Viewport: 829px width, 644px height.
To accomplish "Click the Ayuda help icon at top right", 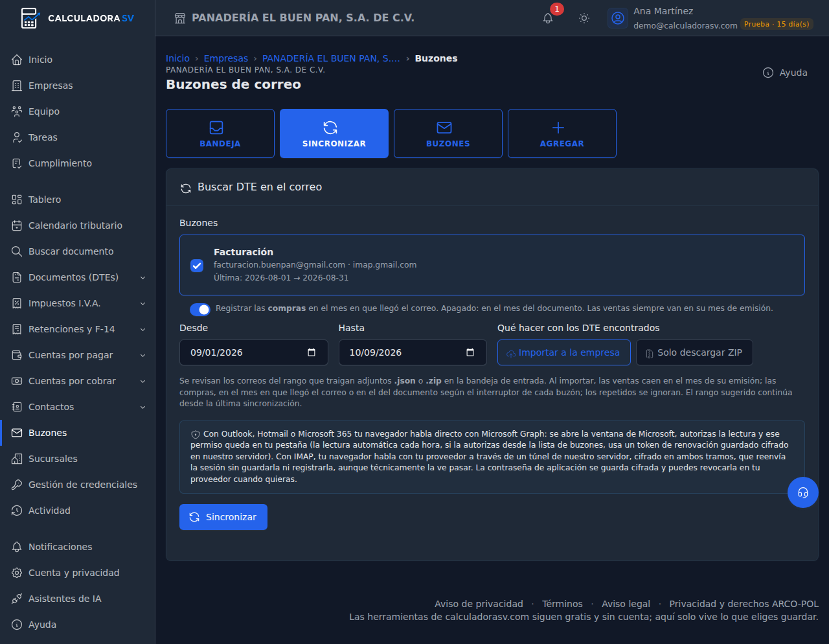I will 768,73.
